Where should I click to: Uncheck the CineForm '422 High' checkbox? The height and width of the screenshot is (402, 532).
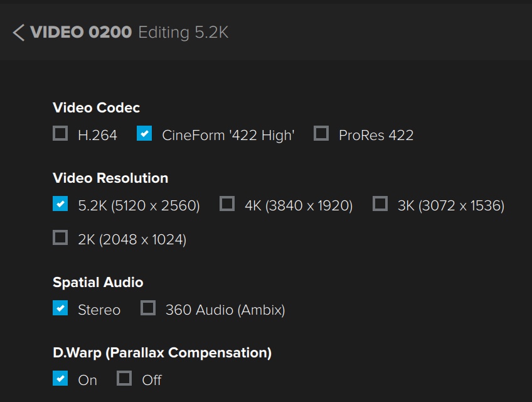(144, 133)
